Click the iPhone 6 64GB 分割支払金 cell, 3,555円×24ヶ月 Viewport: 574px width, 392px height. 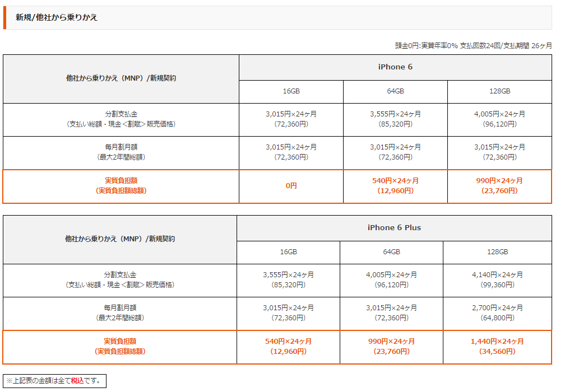click(x=395, y=120)
